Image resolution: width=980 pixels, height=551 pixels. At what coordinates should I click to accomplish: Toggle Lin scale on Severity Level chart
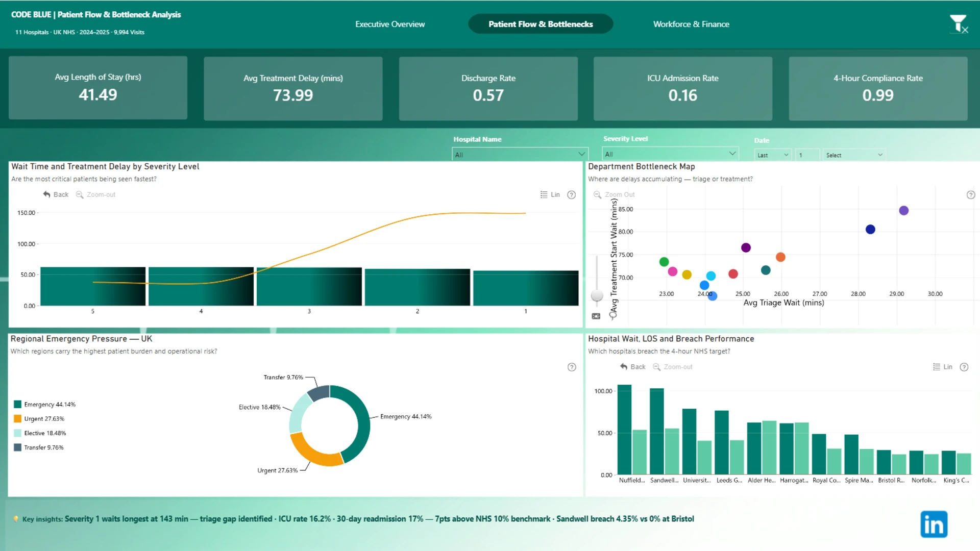point(550,195)
